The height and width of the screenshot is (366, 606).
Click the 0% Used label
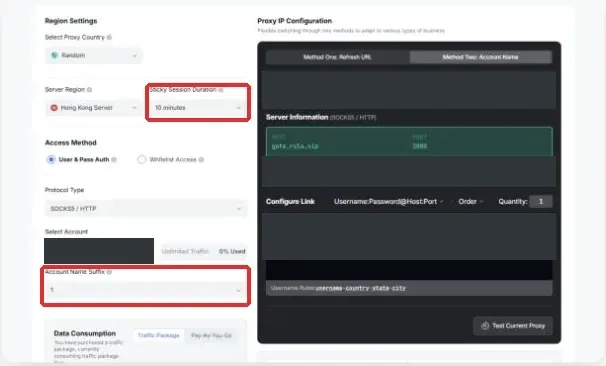click(x=232, y=252)
